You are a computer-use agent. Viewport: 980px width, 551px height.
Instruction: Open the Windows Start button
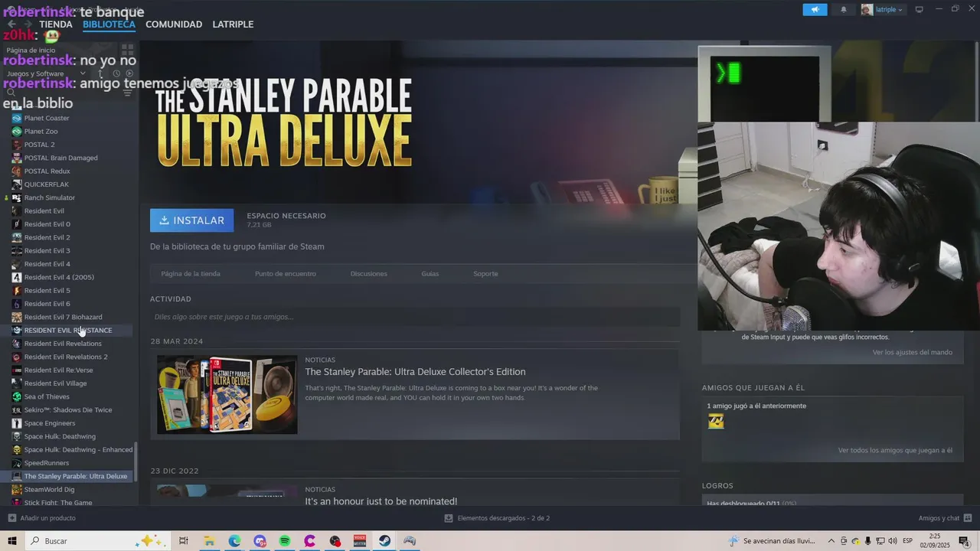pyautogui.click(x=12, y=541)
